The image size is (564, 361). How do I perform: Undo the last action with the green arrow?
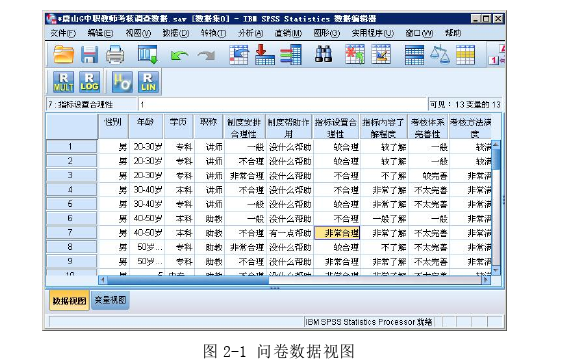pyautogui.click(x=179, y=55)
